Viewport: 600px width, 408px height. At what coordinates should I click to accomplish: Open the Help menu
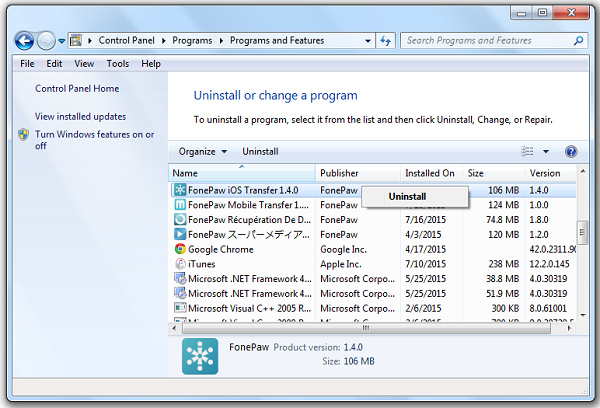[x=151, y=64]
